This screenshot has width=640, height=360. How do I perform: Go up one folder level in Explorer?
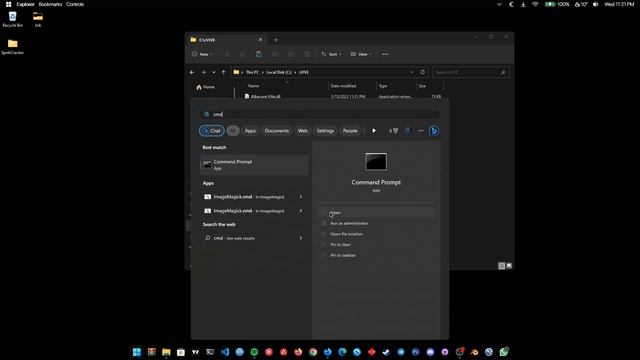[x=223, y=72]
